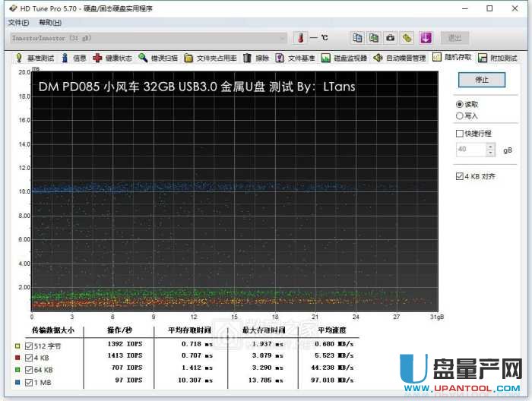The height and width of the screenshot is (401, 532).
Task: Open the 帮助(H) menu
Action: [50, 23]
